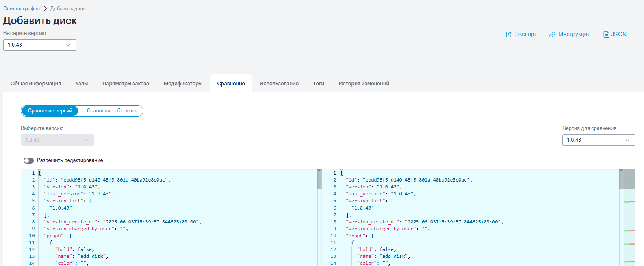The height and width of the screenshot is (266, 644).
Task: Open История изменений tab
Action: click(x=364, y=84)
